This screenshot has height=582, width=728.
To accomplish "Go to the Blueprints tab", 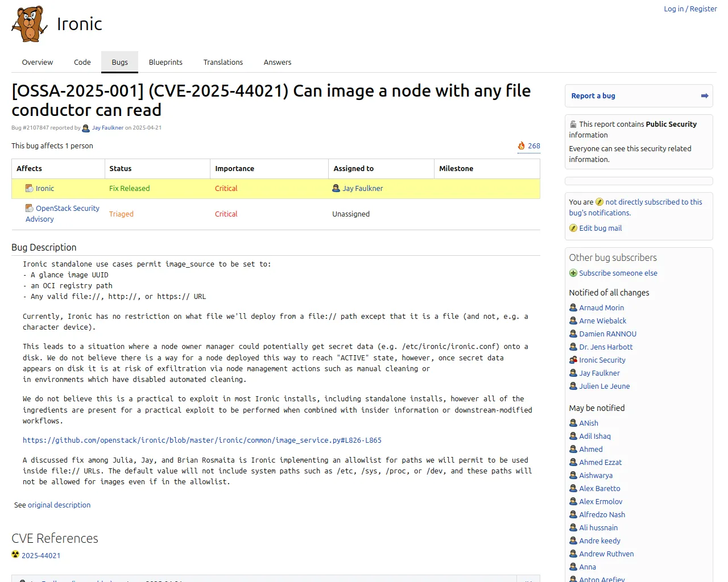I will (x=166, y=63).
